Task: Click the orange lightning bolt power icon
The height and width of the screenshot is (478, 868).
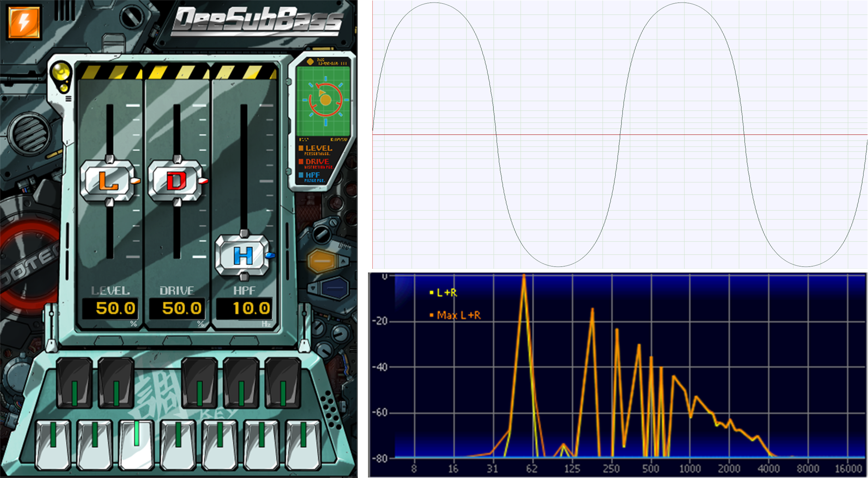Action: tap(24, 22)
